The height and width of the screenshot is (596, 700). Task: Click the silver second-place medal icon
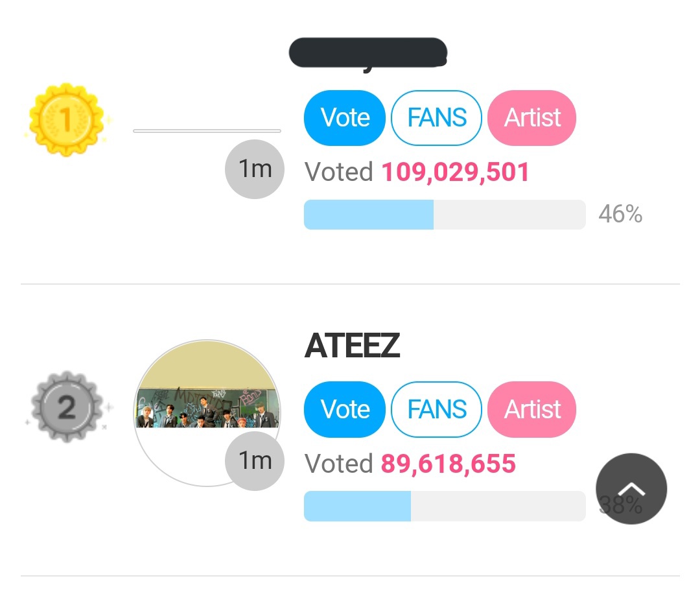point(66,407)
